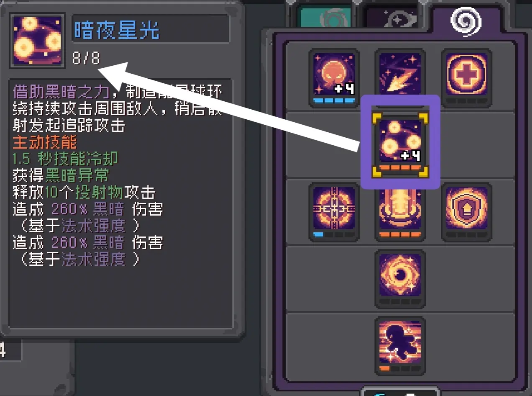Click blue level bar under skull skill
Image resolution: width=532 pixels, height=396 pixels.
click(334, 101)
